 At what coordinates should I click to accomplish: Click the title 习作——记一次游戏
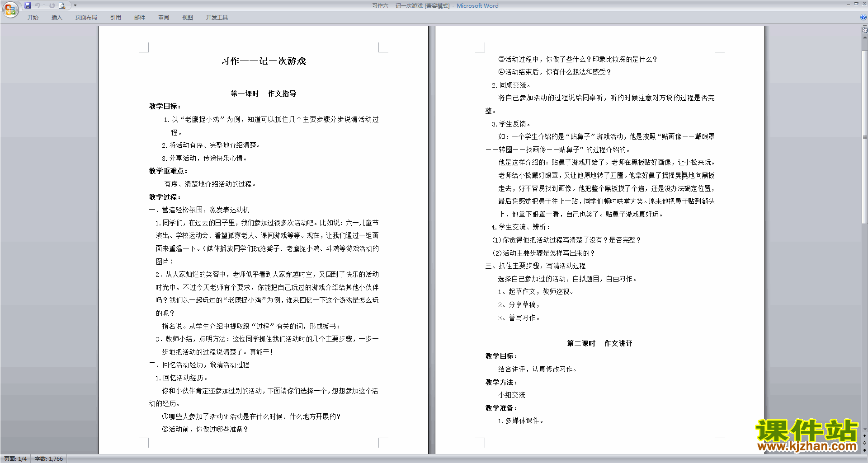263,61
